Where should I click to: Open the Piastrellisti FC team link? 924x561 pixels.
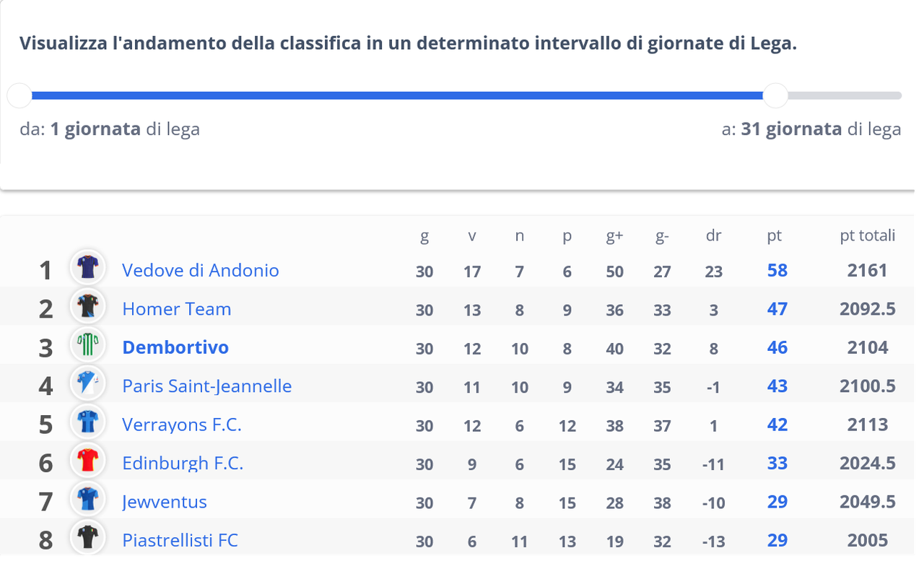(180, 540)
